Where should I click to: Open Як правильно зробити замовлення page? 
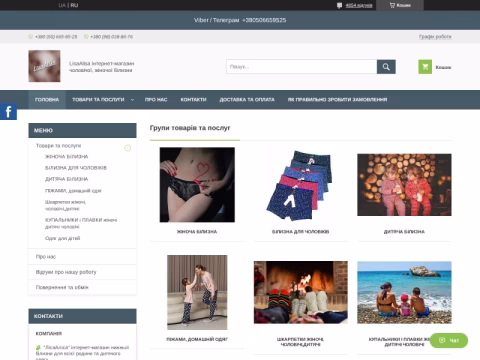337,100
